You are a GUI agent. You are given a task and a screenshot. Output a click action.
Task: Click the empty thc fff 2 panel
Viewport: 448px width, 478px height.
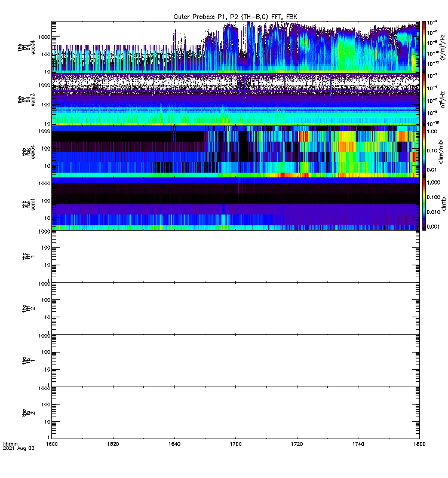pyautogui.click(x=235, y=308)
